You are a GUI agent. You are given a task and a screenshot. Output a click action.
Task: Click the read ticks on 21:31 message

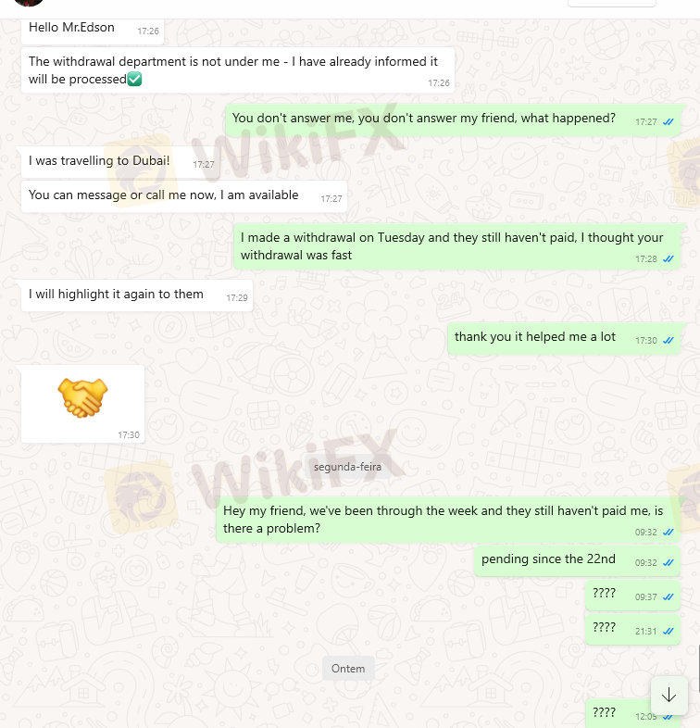(668, 632)
